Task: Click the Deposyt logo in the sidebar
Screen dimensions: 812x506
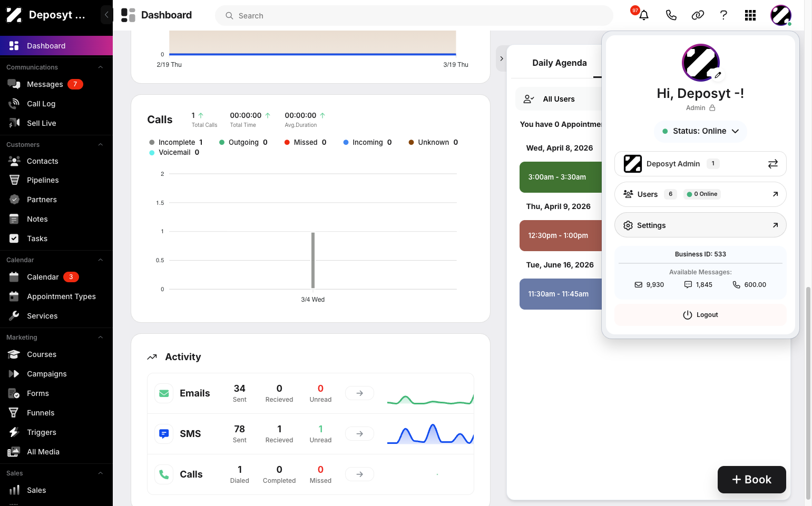Action: tap(14, 15)
